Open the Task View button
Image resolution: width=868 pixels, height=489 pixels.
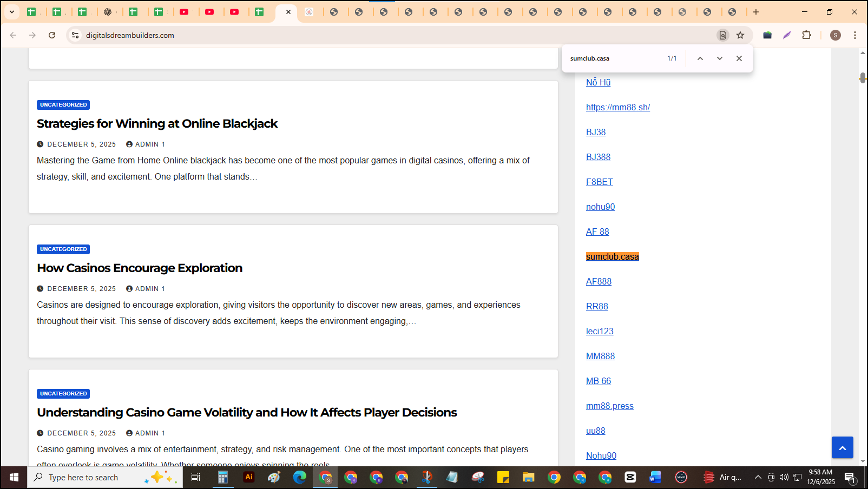(x=196, y=477)
